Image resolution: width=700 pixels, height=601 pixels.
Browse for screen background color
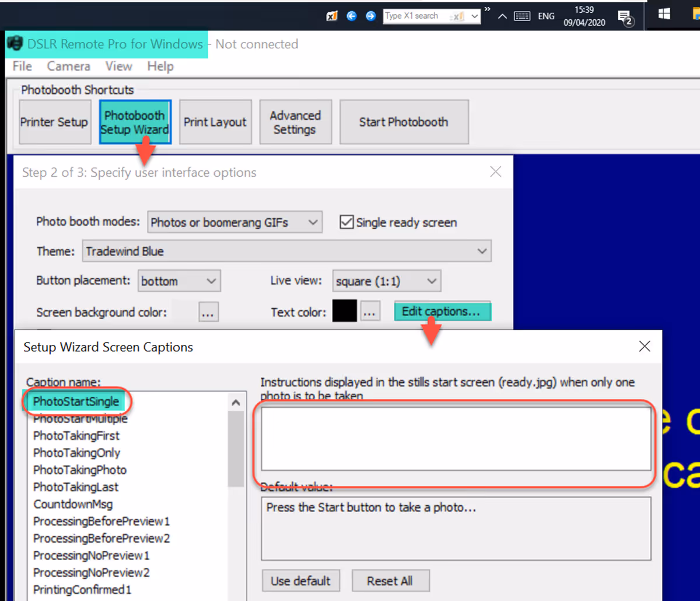(208, 312)
